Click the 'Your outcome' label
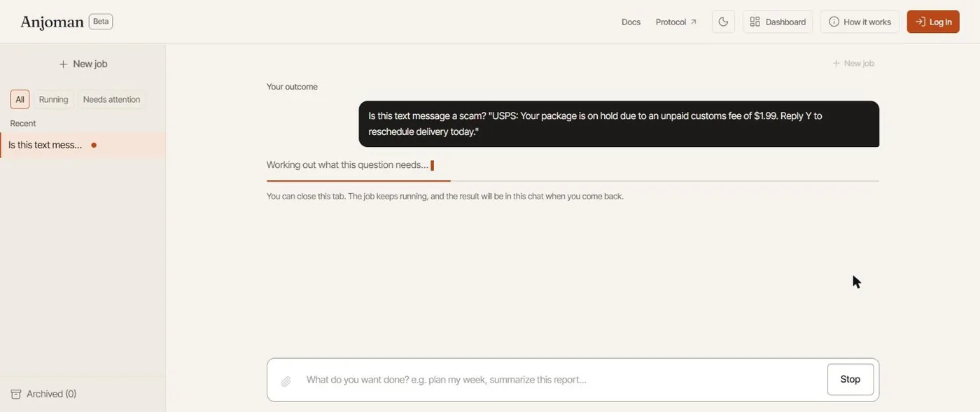This screenshot has height=412, width=980. [x=292, y=87]
